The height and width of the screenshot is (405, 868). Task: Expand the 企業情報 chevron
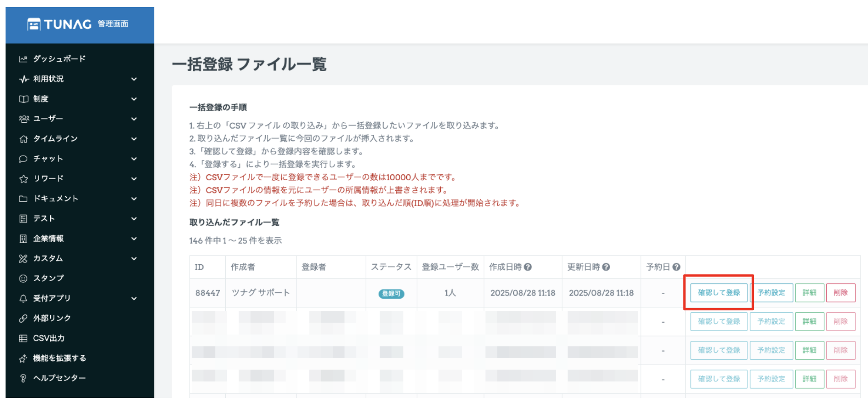pos(134,238)
